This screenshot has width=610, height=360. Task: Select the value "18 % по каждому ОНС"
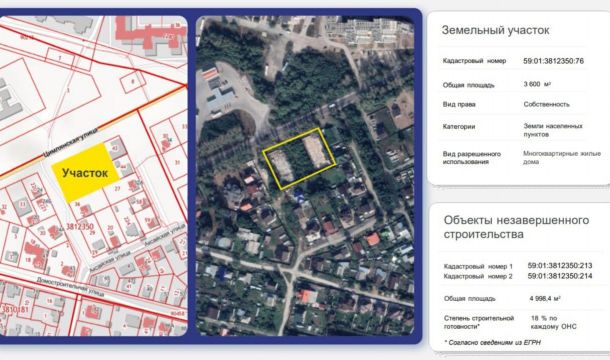click(x=554, y=322)
